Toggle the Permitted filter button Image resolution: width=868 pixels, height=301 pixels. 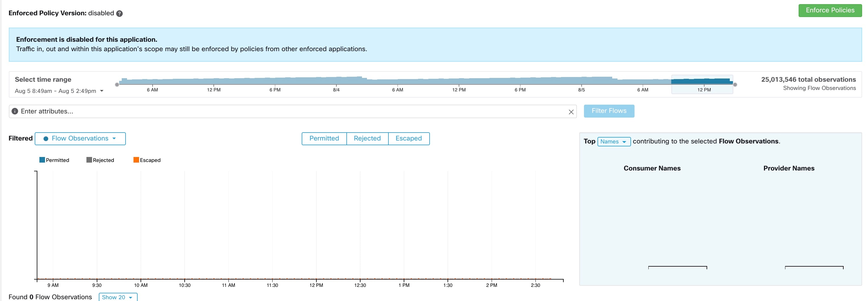(x=324, y=139)
